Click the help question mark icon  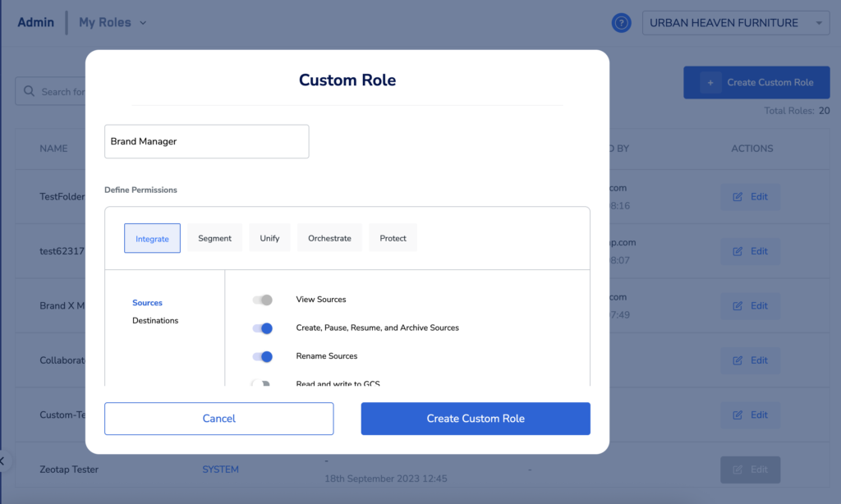click(x=621, y=23)
